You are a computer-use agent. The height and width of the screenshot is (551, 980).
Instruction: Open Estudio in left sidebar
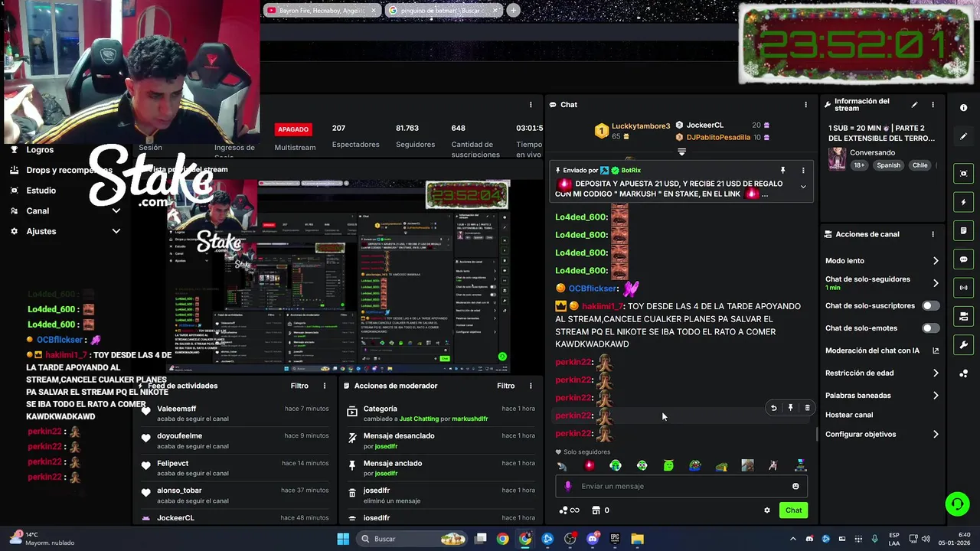[x=41, y=191]
